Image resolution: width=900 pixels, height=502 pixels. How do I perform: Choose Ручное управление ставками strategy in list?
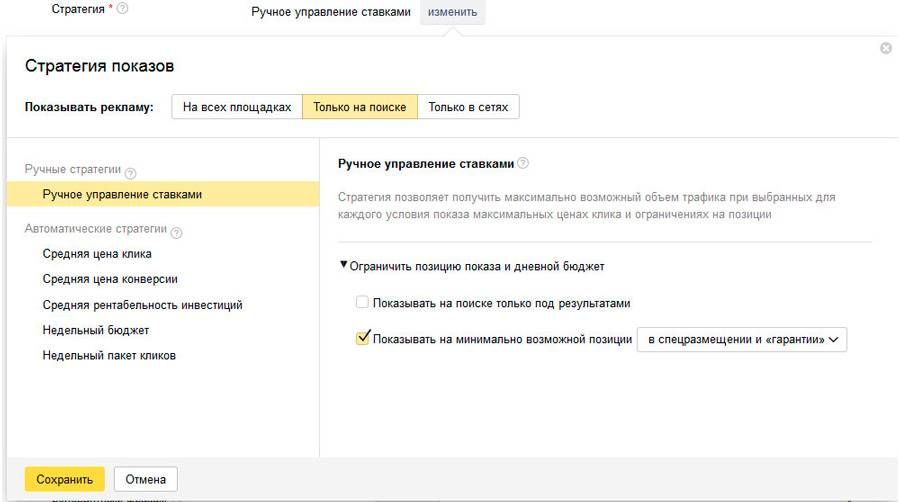click(163, 194)
